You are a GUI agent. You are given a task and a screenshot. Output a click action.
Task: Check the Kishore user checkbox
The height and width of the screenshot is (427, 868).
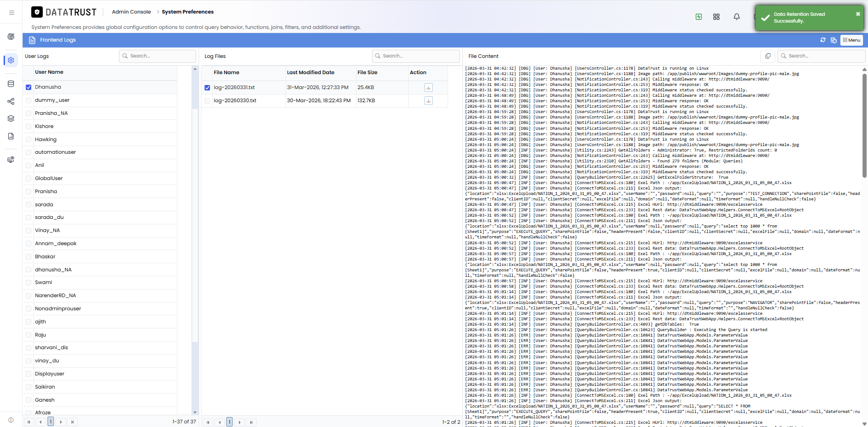(29, 127)
